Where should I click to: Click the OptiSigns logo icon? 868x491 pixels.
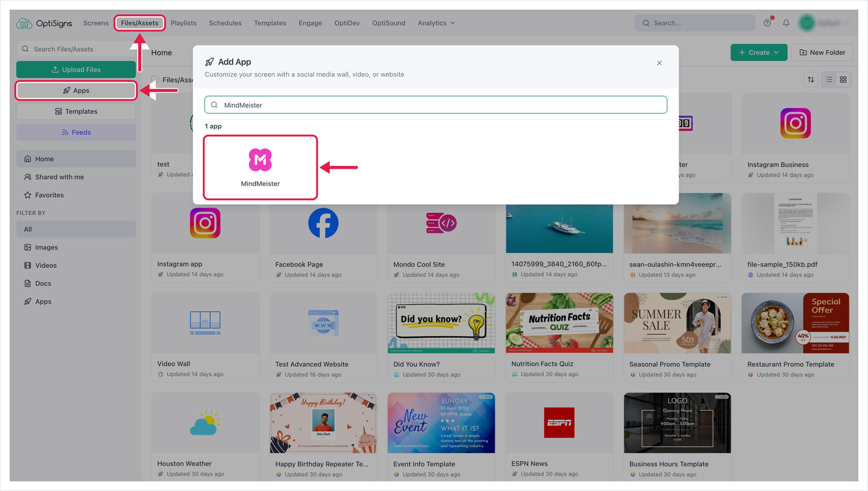coord(24,24)
